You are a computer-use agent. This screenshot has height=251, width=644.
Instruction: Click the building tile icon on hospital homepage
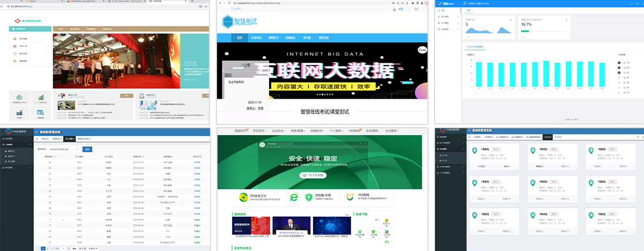click(x=19, y=113)
